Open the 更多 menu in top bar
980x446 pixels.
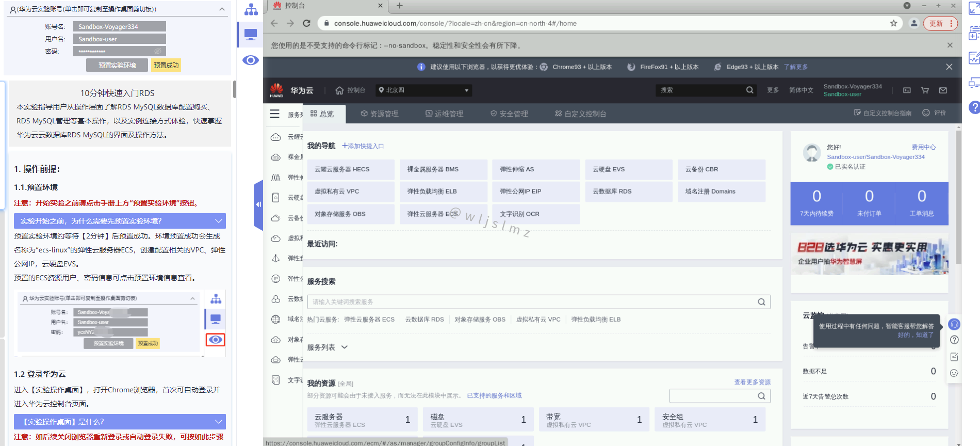point(773,90)
